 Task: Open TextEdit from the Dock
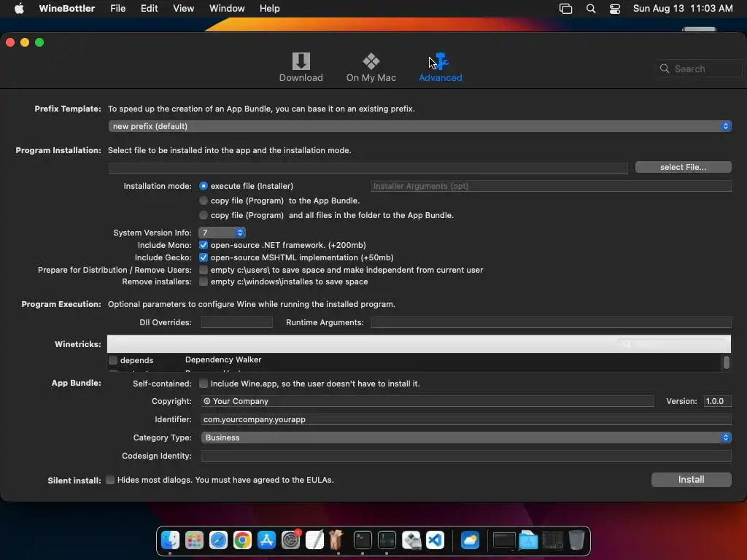point(314,540)
